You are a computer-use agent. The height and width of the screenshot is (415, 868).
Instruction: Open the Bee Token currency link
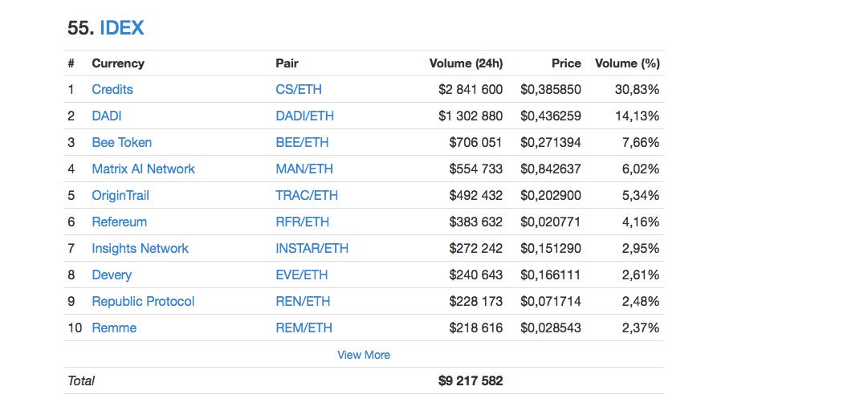(122, 143)
